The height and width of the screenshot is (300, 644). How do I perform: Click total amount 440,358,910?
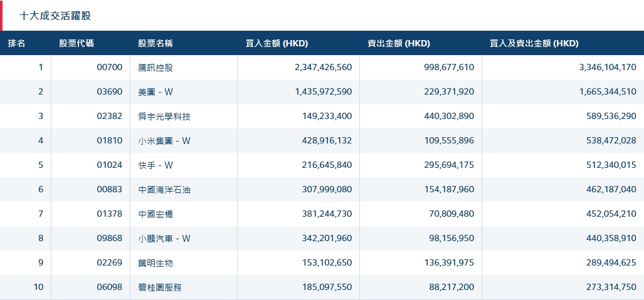[611, 238]
